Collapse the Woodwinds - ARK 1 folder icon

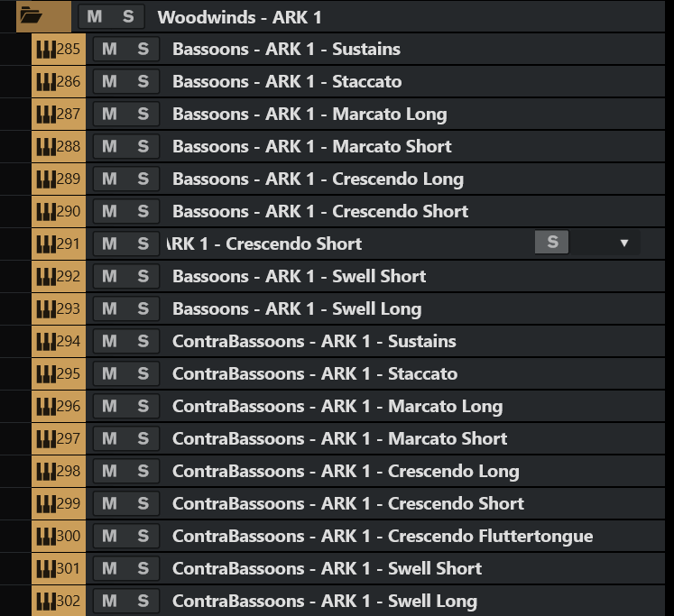click(x=31, y=16)
